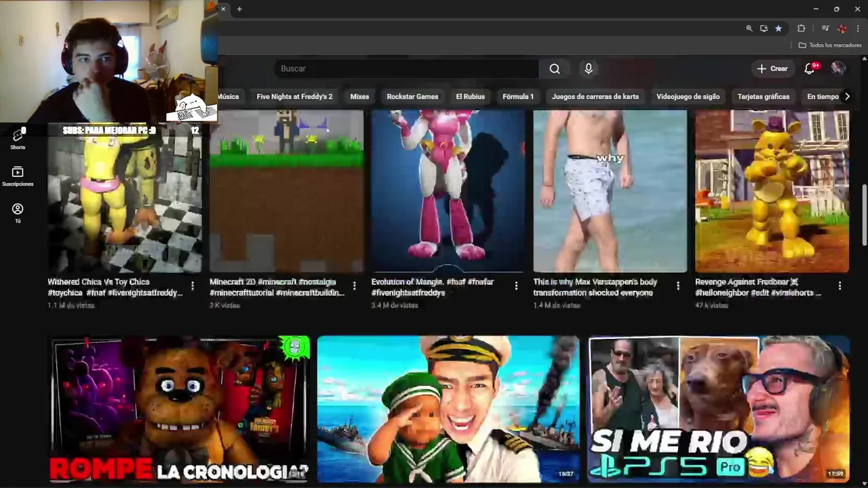Select the Fórmula 1 chip
The width and height of the screenshot is (868, 488).
518,96
